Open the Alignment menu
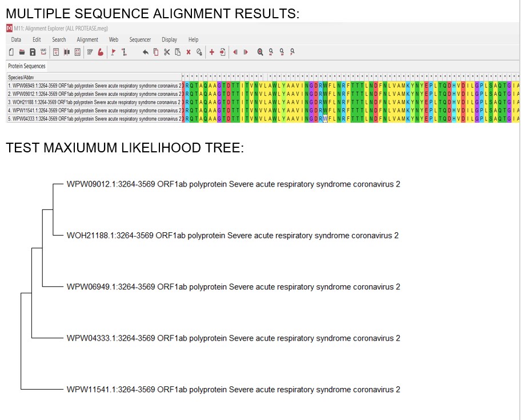 tap(87, 39)
